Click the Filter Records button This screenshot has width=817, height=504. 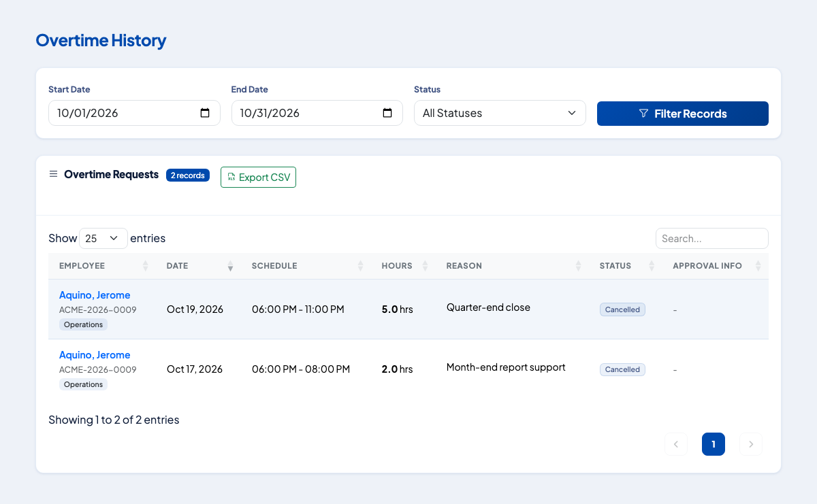pos(683,114)
